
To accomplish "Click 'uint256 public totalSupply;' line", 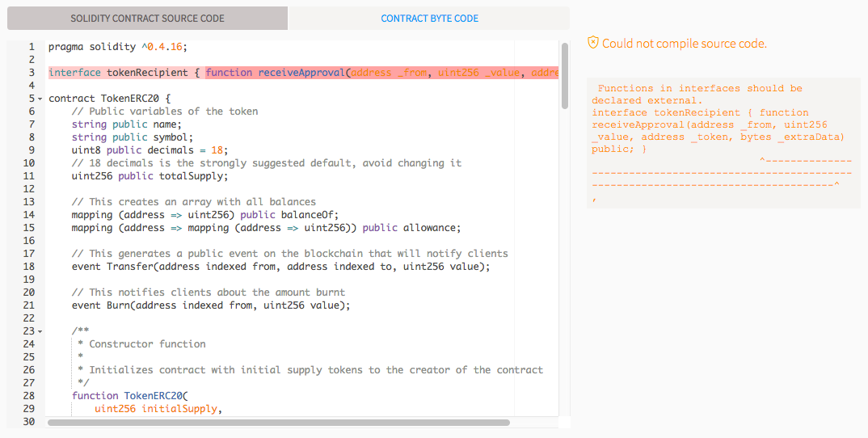I will pyautogui.click(x=150, y=176).
